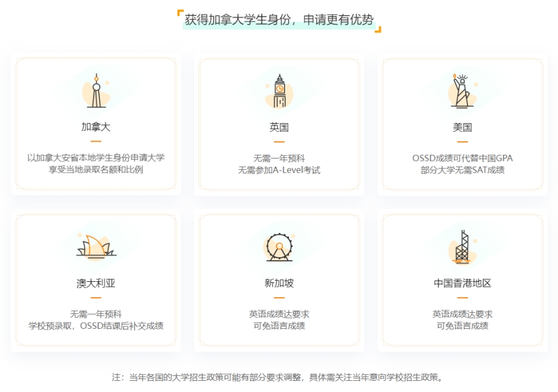Select the 新加坡 card title

pyautogui.click(x=279, y=283)
